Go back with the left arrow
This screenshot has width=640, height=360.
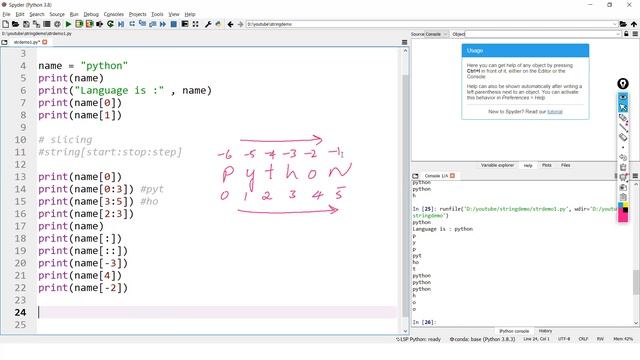(x=230, y=24)
